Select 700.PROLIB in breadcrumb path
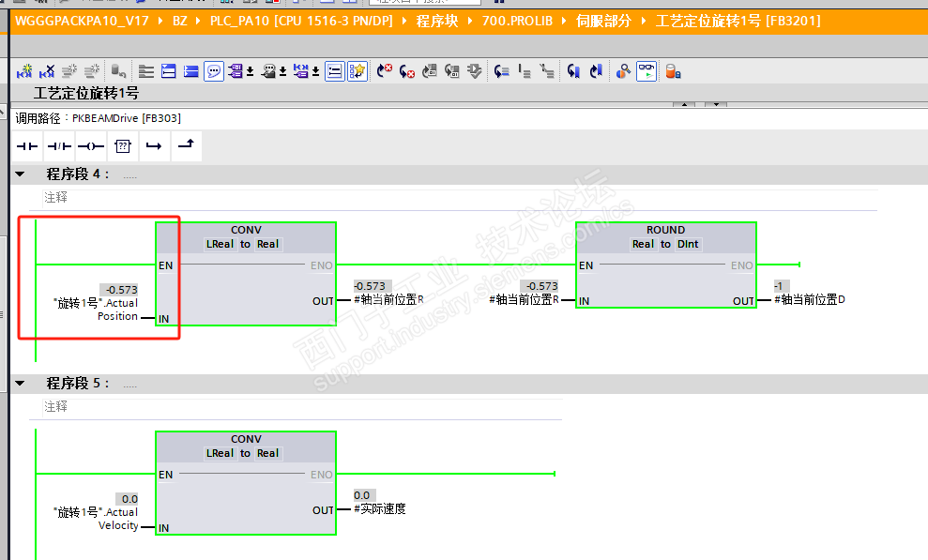The height and width of the screenshot is (560, 928). [517, 22]
